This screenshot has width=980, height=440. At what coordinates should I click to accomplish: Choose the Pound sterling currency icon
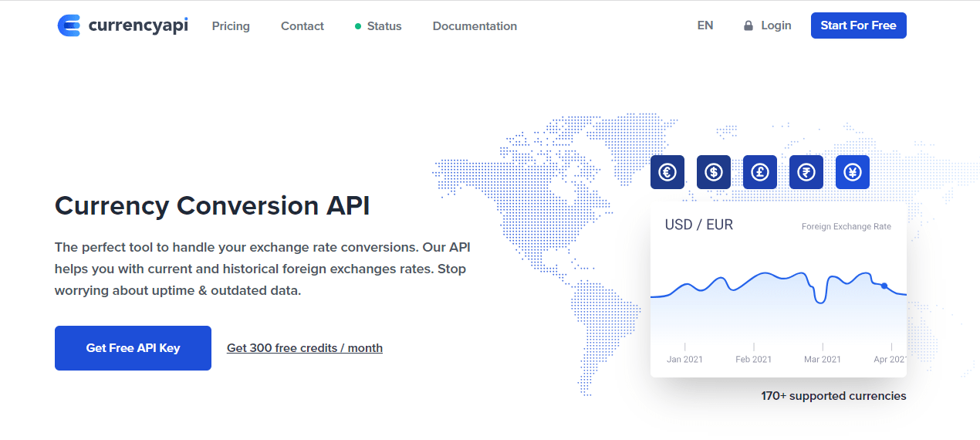(760, 172)
